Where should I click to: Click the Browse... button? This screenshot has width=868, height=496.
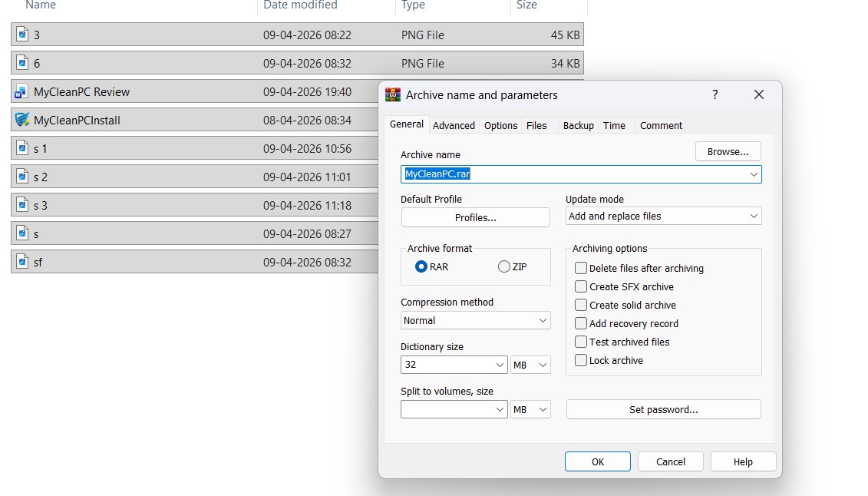click(x=728, y=152)
